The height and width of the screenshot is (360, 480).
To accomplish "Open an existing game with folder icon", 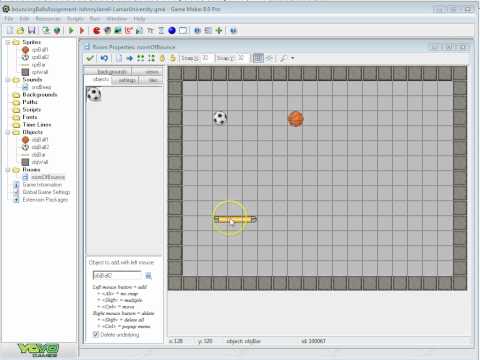I will pyautogui.click(x=20, y=30).
